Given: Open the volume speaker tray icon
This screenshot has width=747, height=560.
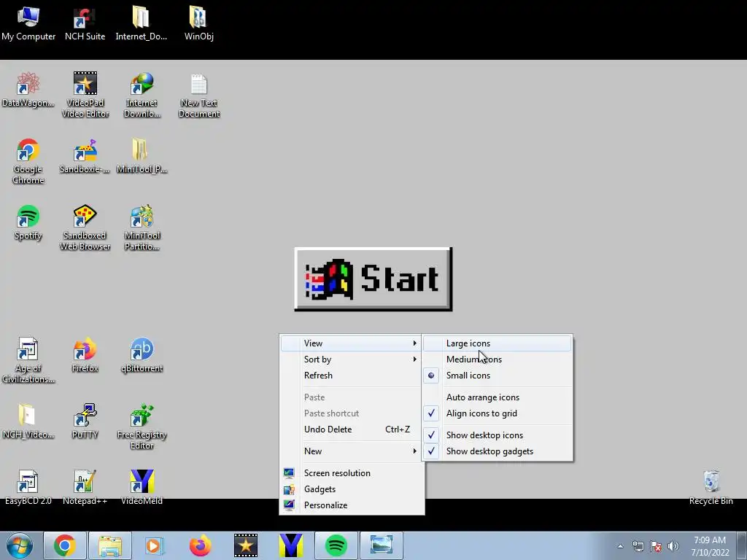Looking at the screenshot, I should pos(673,546).
